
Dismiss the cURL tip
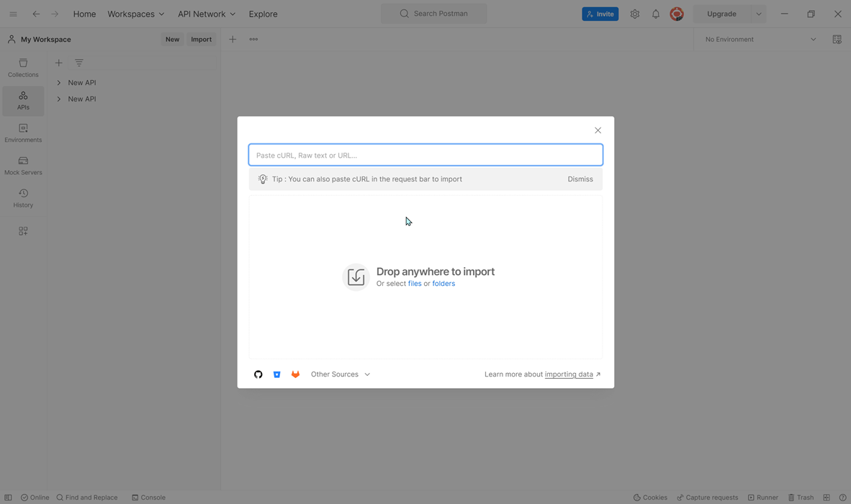[x=580, y=179]
